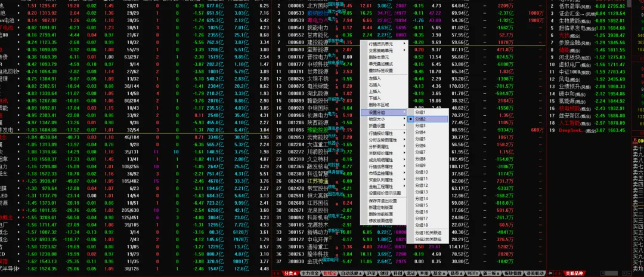Click 修改版面信息 menu item

pyautogui.click(x=384, y=220)
